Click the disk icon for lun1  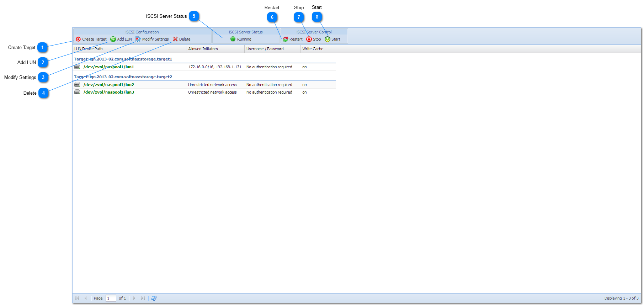[77, 67]
